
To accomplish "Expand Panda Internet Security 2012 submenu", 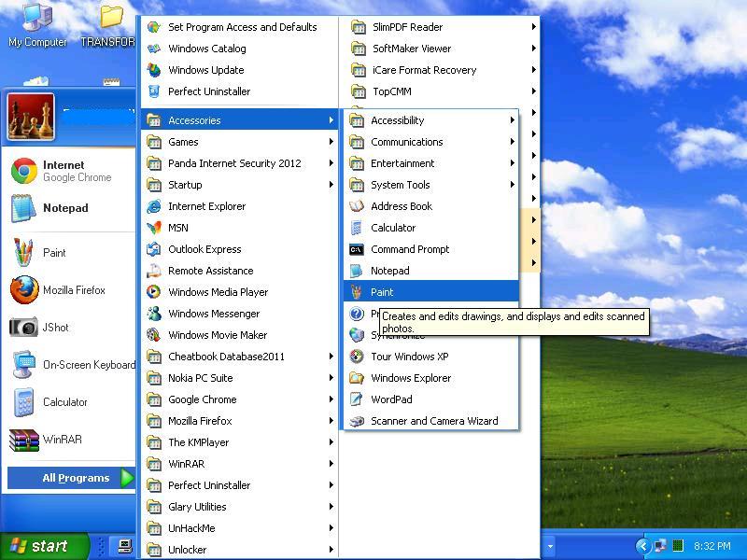I will pyautogui.click(x=240, y=163).
